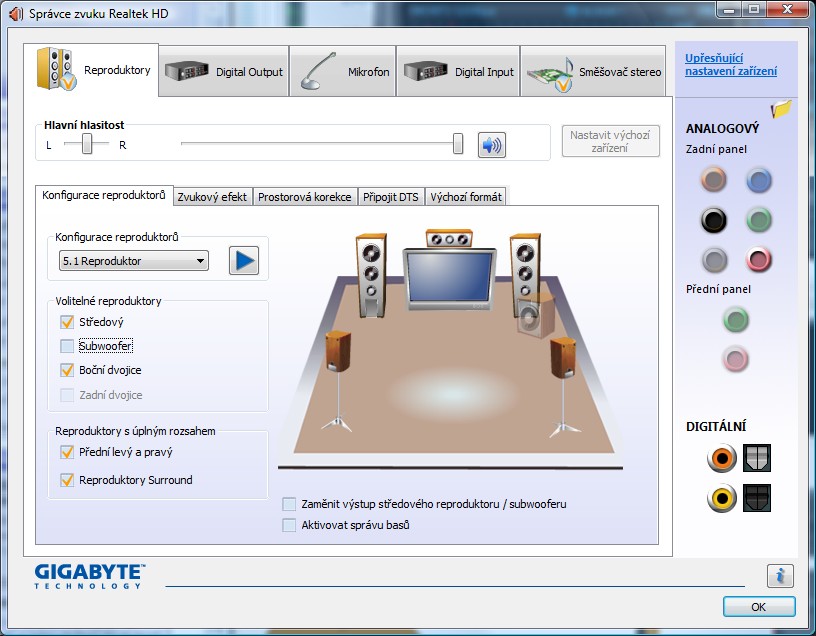Click the orange rear panel jack
This screenshot has height=636, width=816.
713,180
